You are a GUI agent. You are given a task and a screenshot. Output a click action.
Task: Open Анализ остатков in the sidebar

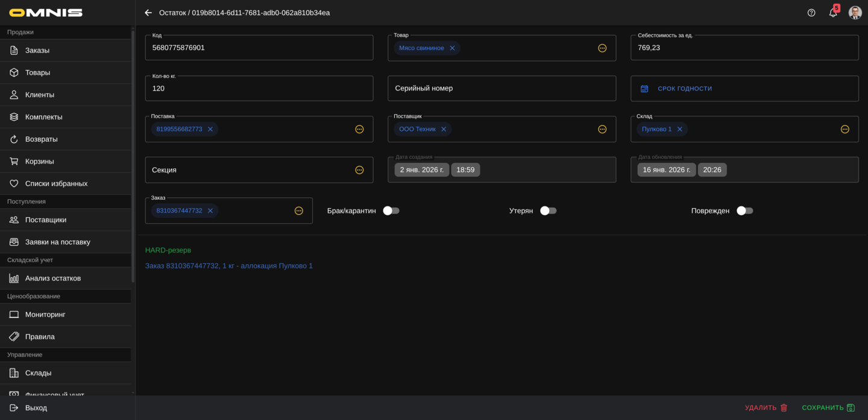pyautogui.click(x=53, y=278)
